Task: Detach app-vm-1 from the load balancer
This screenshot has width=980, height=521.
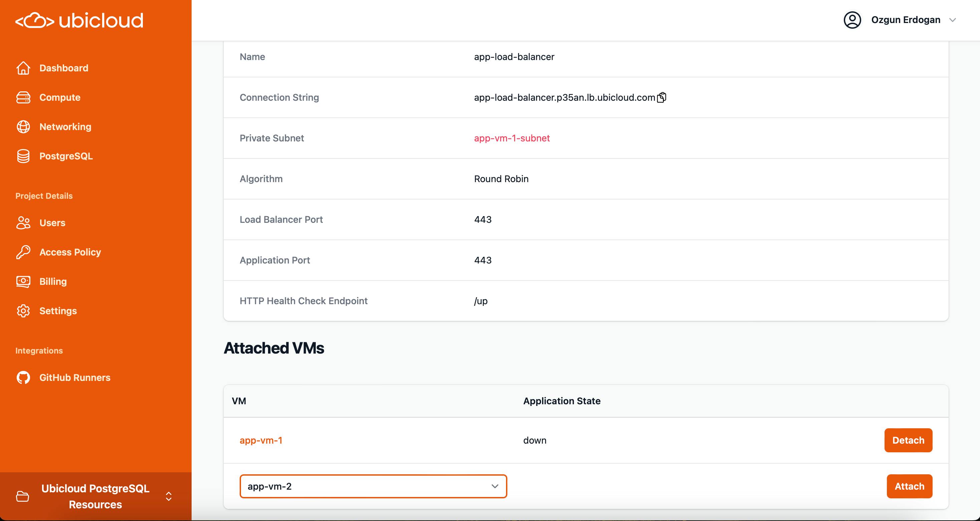Action: (908, 440)
